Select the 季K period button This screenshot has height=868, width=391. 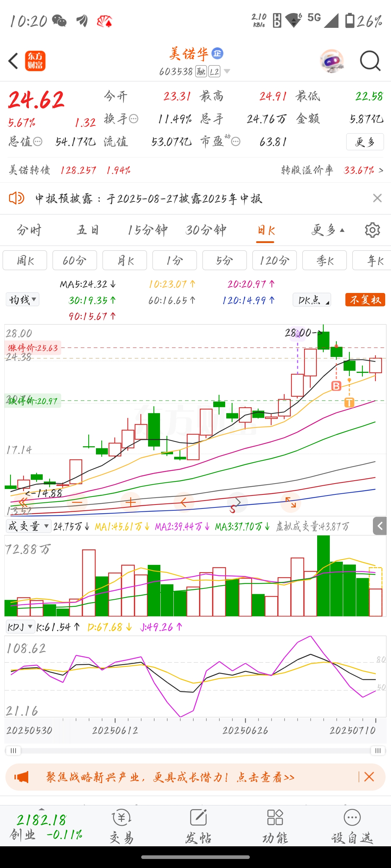tap(324, 260)
